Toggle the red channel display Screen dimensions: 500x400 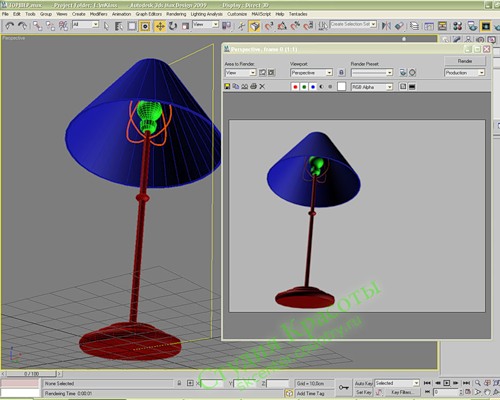(x=295, y=87)
